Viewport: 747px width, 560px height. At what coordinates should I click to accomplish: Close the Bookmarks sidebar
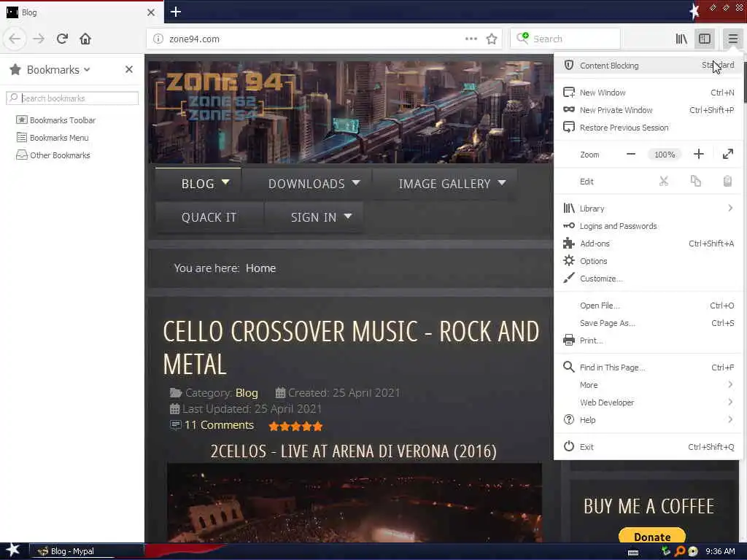coord(129,69)
